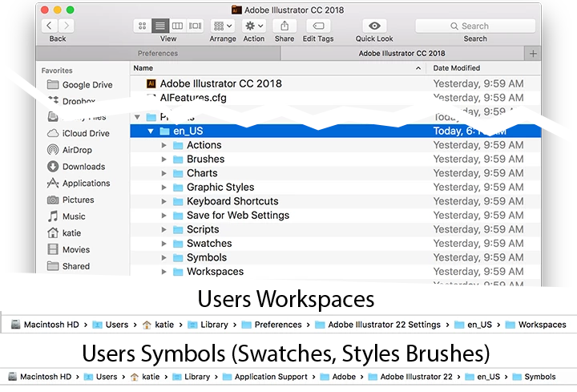Switch to column view
The width and height of the screenshot is (577, 392).
[x=177, y=26]
